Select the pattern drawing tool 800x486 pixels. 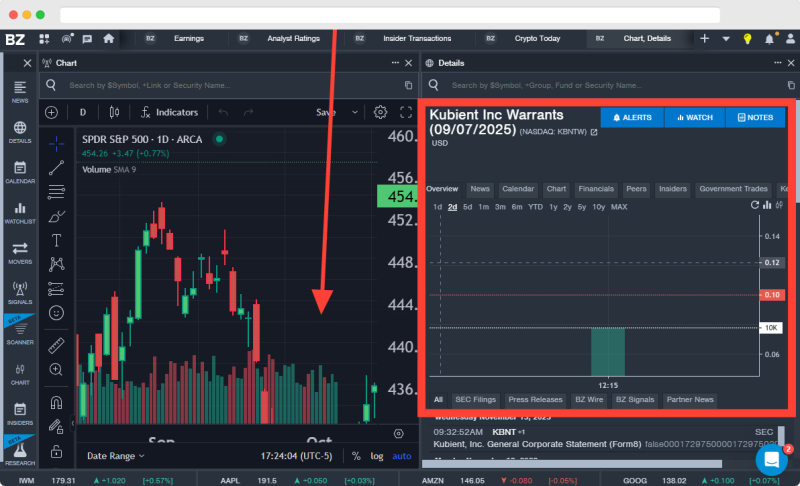pyautogui.click(x=56, y=264)
